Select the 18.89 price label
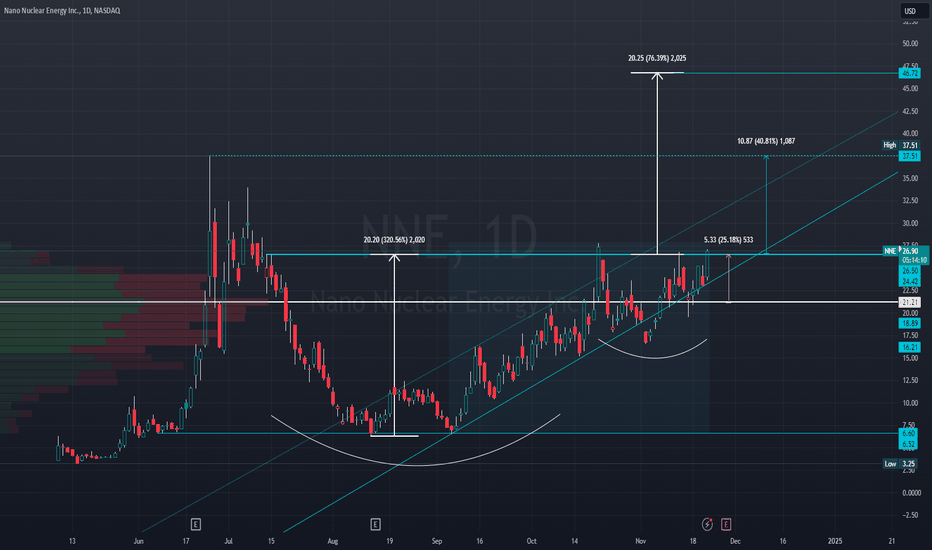932x550 pixels. (x=909, y=323)
